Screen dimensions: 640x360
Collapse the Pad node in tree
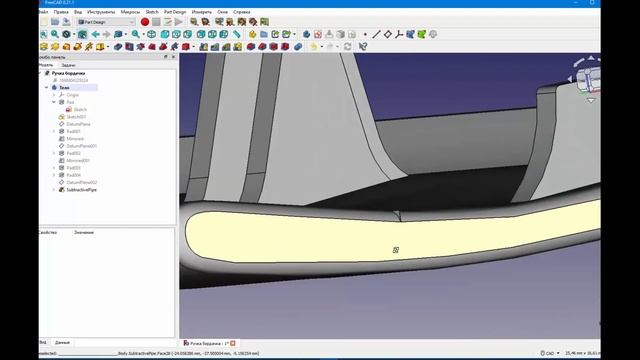pos(54,102)
